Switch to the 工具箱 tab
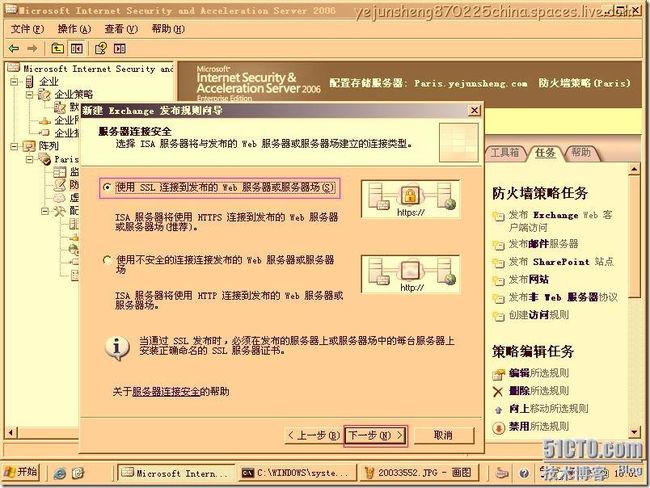The height and width of the screenshot is (488, 650). click(504, 153)
